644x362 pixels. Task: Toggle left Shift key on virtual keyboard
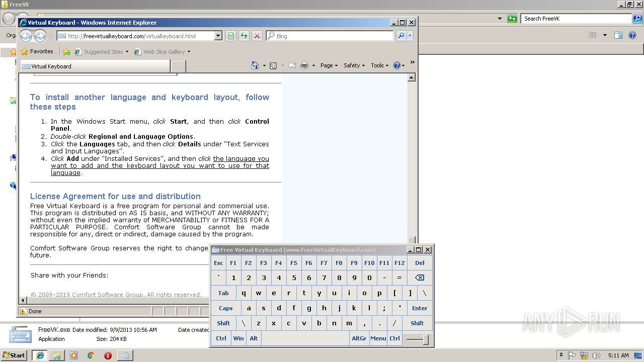(x=223, y=323)
